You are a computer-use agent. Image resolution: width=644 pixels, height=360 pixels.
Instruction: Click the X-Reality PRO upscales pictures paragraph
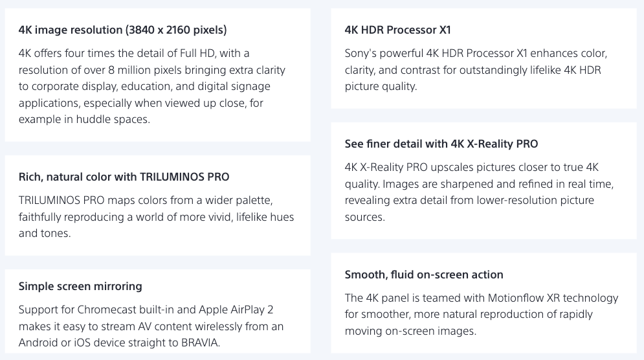[479, 192]
